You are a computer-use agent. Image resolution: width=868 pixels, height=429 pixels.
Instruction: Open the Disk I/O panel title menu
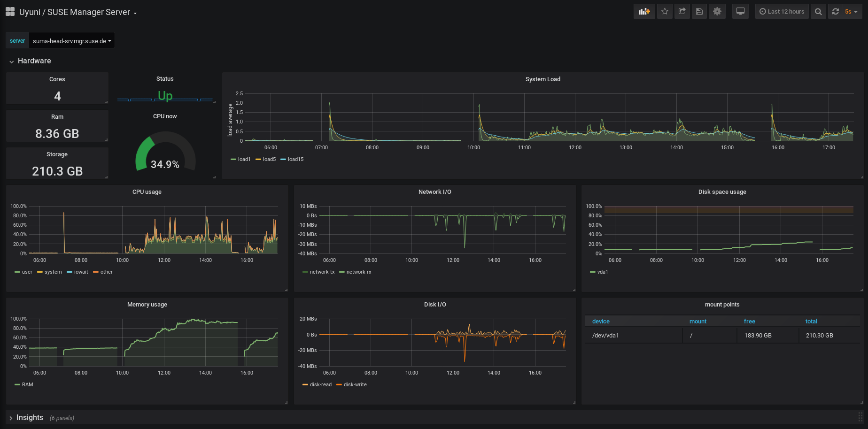point(435,305)
